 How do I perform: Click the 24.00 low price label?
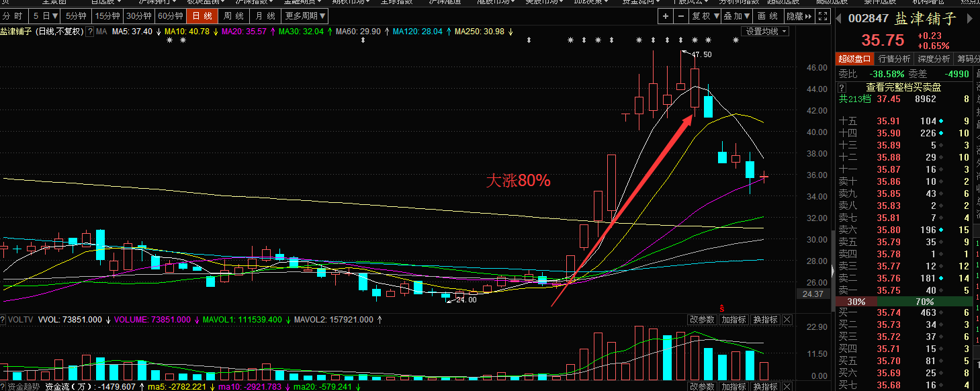tap(466, 300)
